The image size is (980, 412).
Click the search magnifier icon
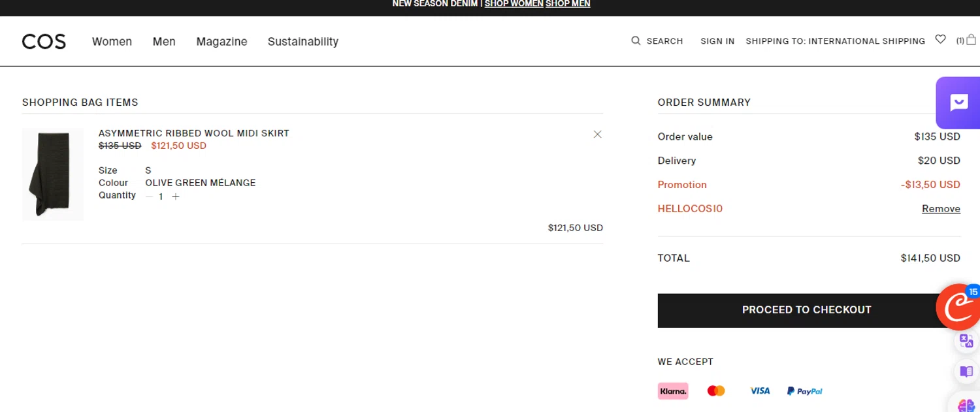pos(636,40)
